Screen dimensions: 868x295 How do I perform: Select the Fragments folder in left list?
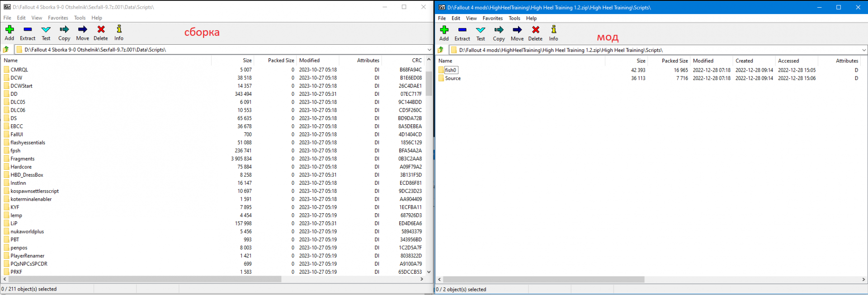(23, 159)
